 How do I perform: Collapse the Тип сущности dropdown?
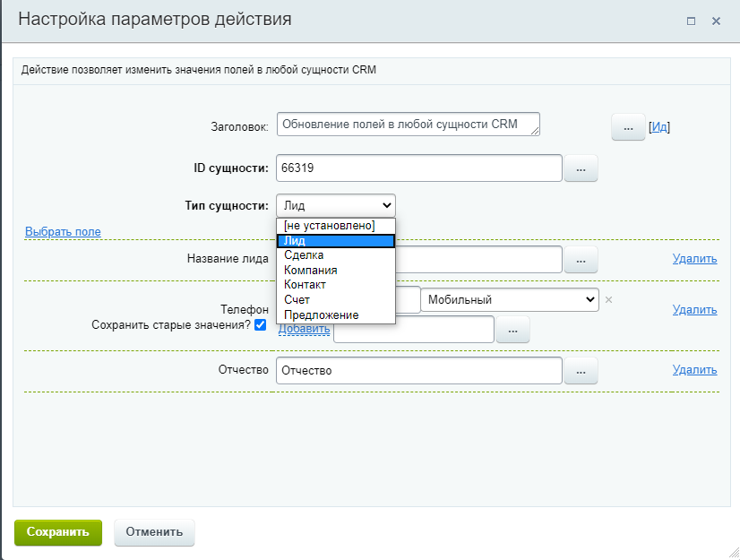pos(335,205)
